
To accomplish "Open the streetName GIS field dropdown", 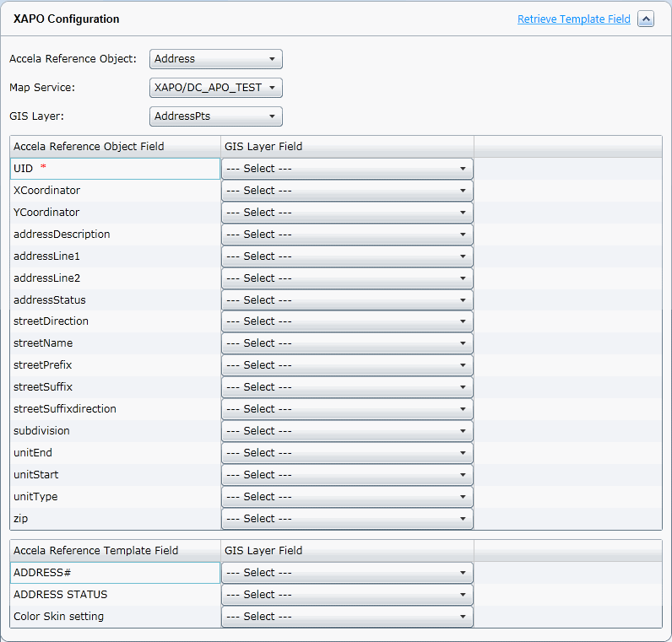I will pyautogui.click(x=347, y=343).
